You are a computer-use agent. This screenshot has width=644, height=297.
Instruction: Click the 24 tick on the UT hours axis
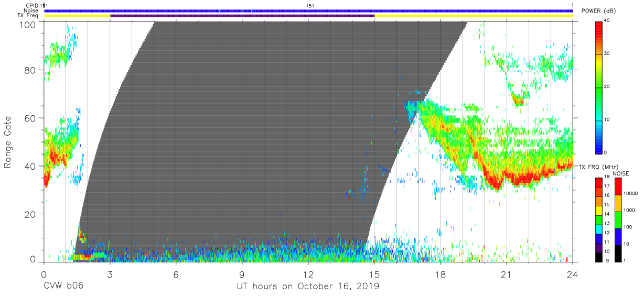[573, 274]
